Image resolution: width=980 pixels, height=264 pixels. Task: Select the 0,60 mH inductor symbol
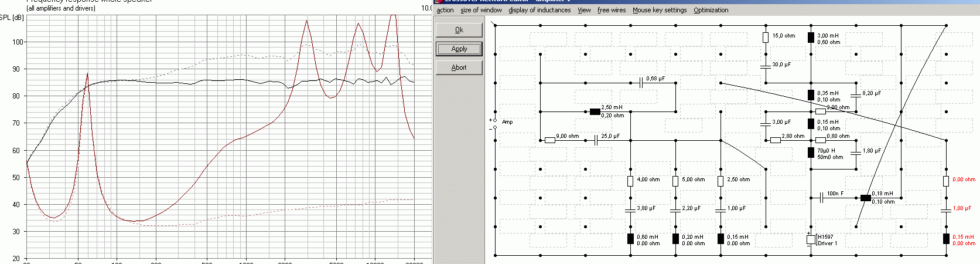click(630, 239)
